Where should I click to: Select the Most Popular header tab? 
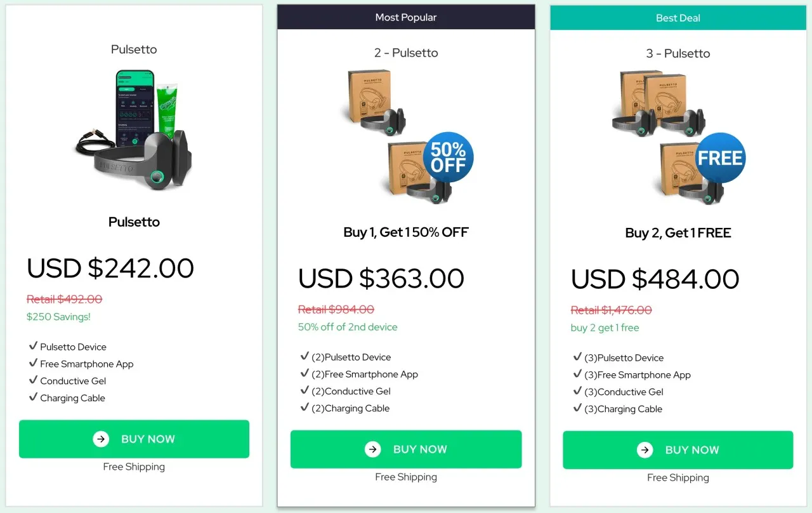(406, 17)
